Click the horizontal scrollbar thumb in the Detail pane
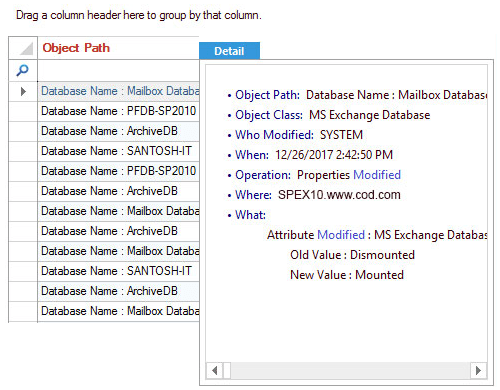Image resolution: width=500 pixels, height=390 pixels. click(x=227, y=370)
